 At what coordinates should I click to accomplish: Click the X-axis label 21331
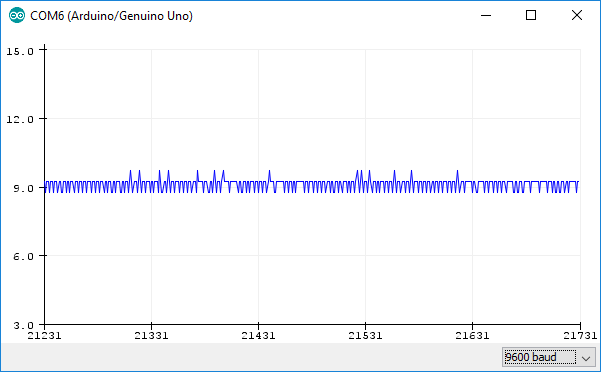tap(151, 336)
